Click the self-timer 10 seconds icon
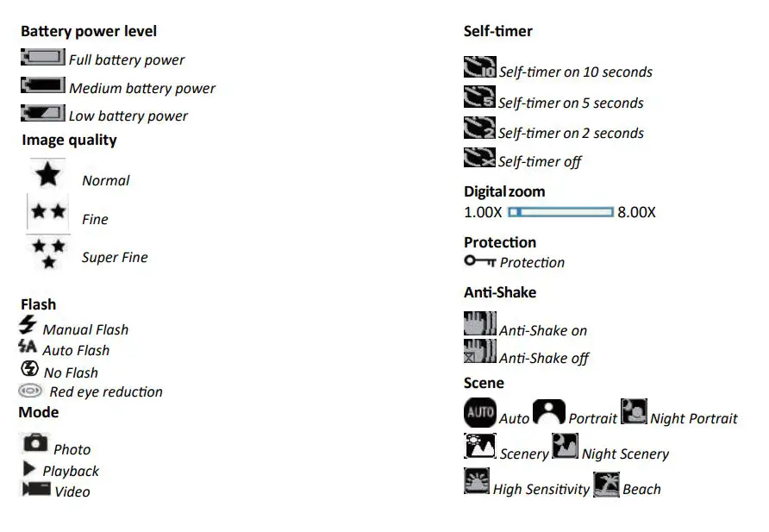769x532 pixels. click(480, 68)
